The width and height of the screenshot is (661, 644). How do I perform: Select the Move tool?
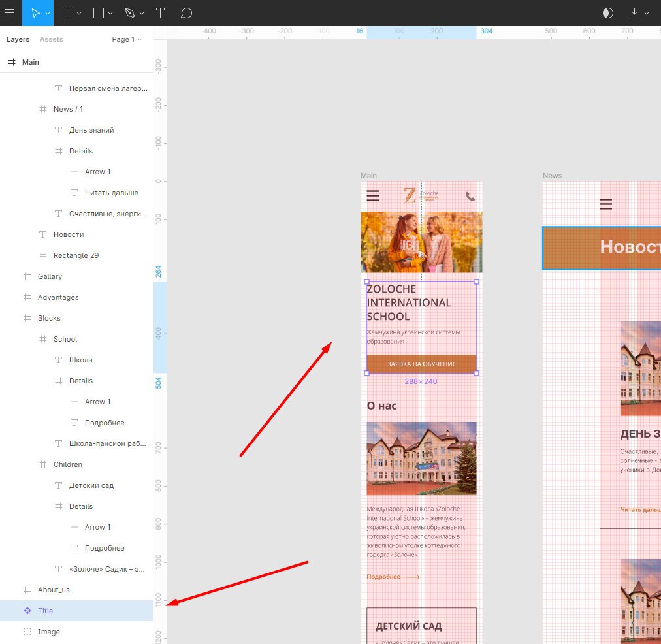pos(35,13)
